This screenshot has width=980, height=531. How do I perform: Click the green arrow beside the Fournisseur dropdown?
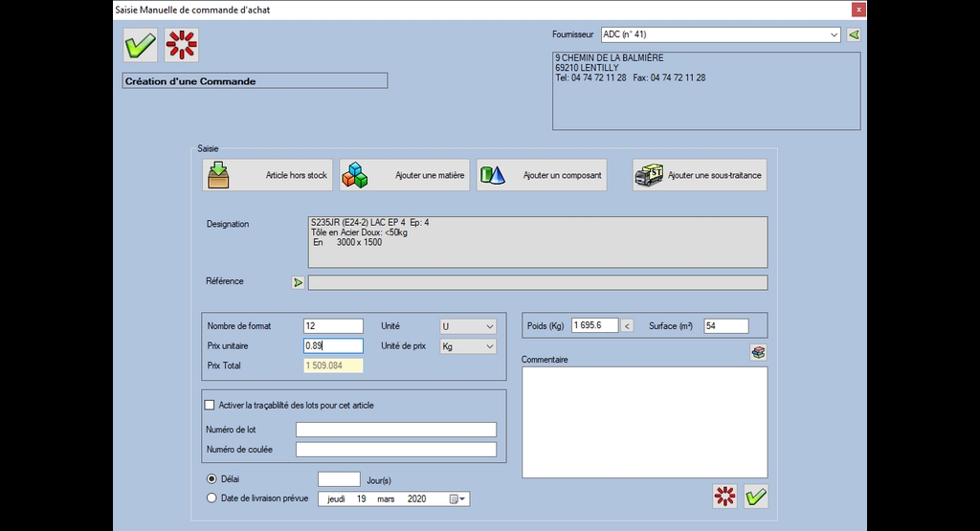853,35
